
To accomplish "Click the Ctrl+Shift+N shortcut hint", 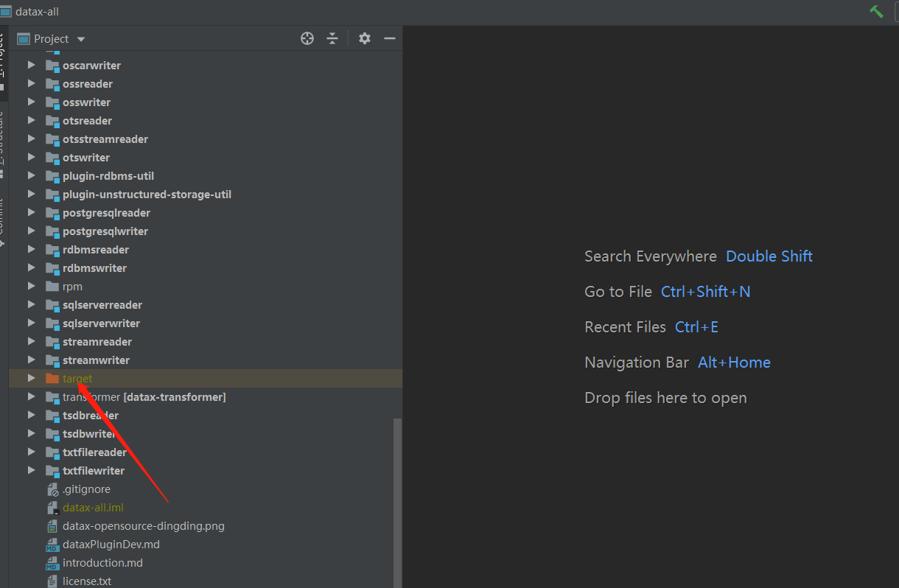I will click(706, 292).
